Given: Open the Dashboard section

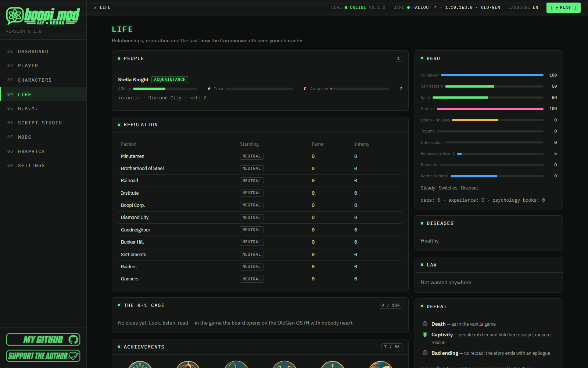Looking at the screenshot, I should pos(43,52).
